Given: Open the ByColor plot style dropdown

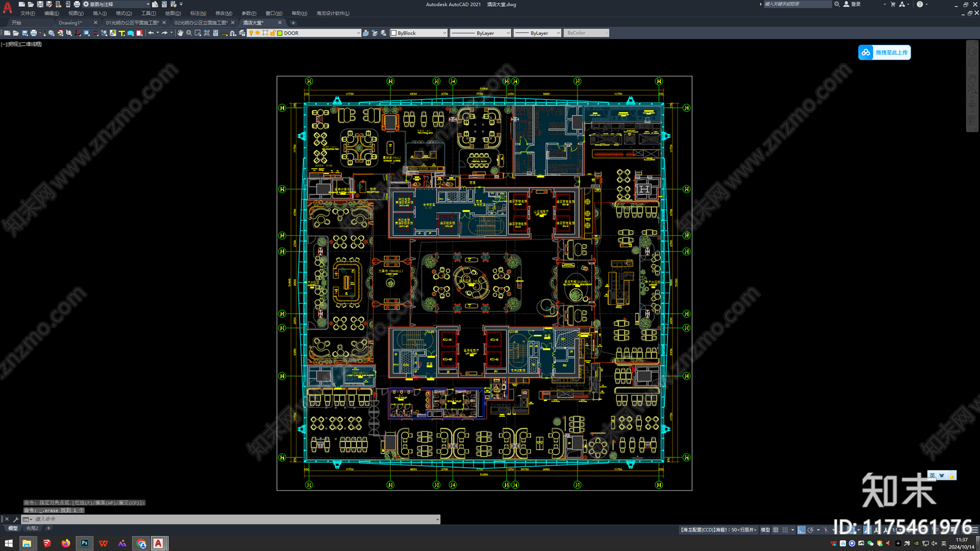Looking at the screenshot, I should tap(586, 33).
